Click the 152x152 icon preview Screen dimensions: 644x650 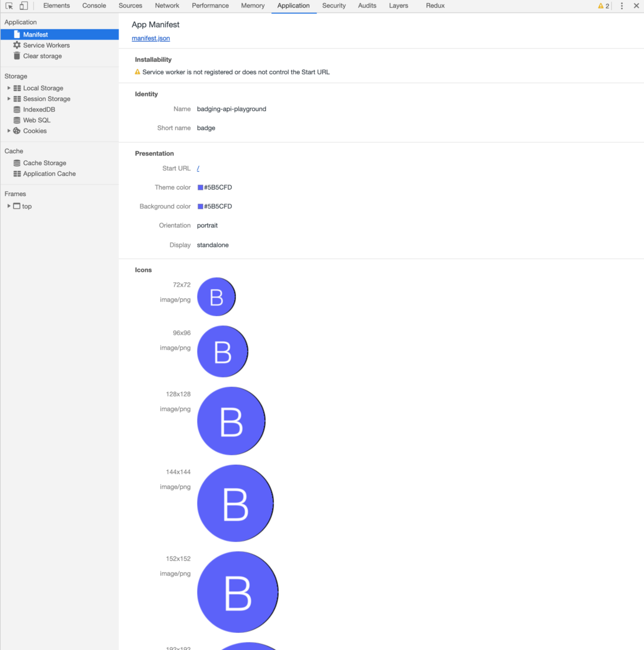[238, 592]
